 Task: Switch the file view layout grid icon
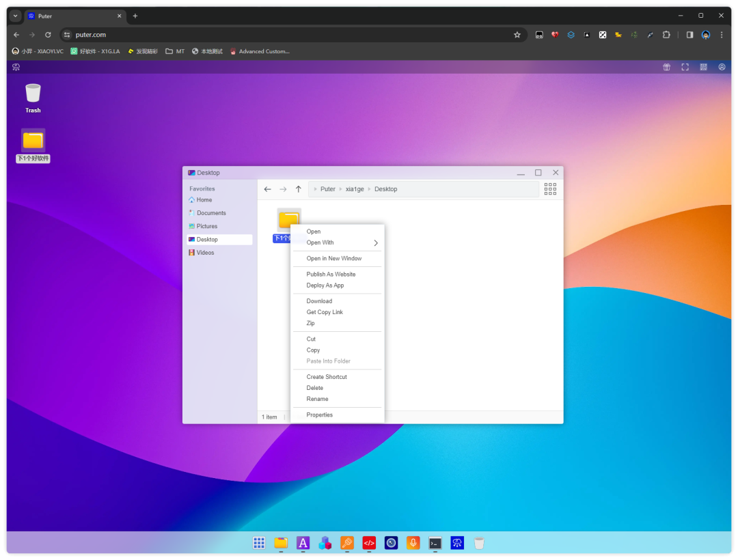click(550, 189)
